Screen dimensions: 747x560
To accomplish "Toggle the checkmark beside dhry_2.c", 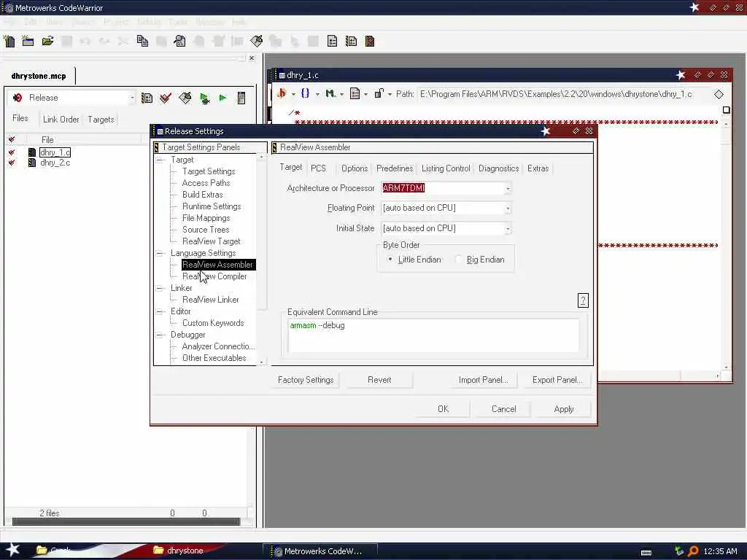I will point(12,163).
